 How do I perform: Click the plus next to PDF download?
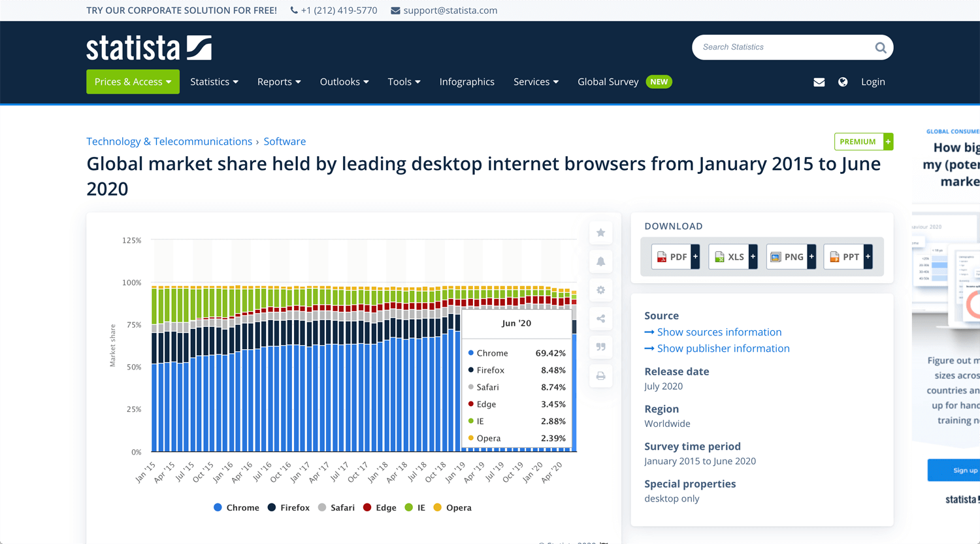tap(695, 257)
